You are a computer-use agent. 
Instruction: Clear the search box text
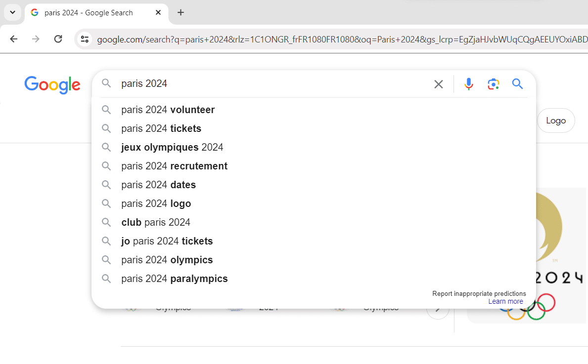(438, 84)
